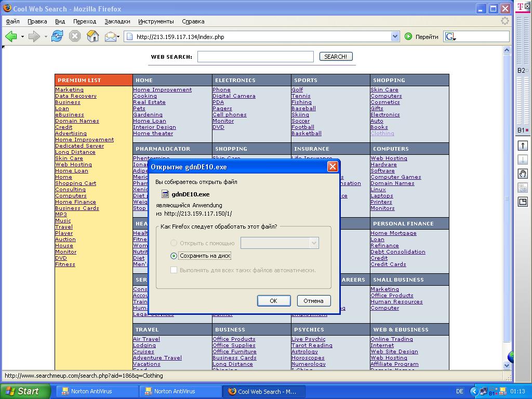The height and width of the screenshot is (399, 532).
Task: Switch to first Norton AntiVirus taskbar window
Action: coord(97,391)
